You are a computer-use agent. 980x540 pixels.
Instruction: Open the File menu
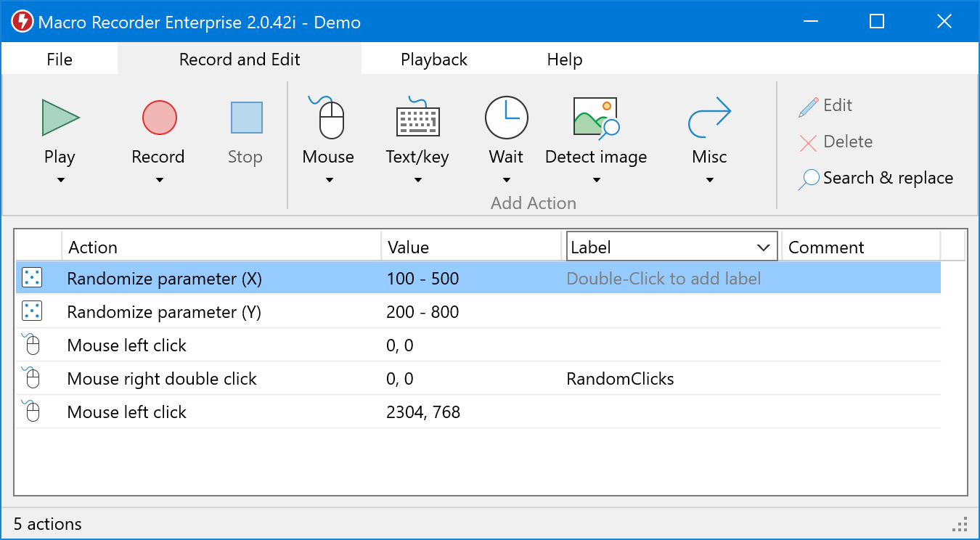pos(60,60)
